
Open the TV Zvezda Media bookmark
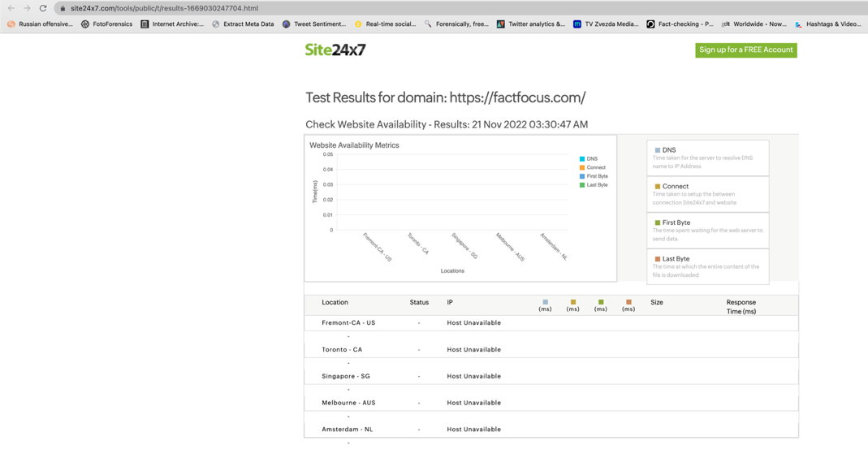point(606,24)
